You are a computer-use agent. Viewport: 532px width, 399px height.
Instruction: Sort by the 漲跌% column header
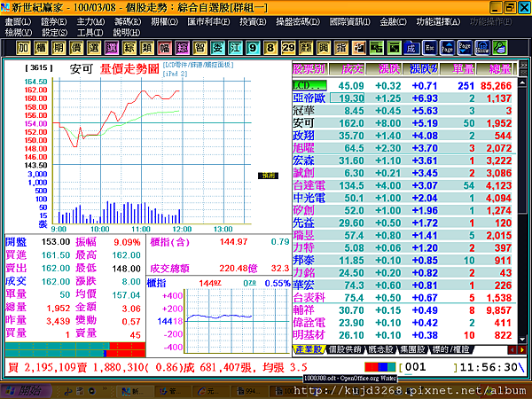420,69
